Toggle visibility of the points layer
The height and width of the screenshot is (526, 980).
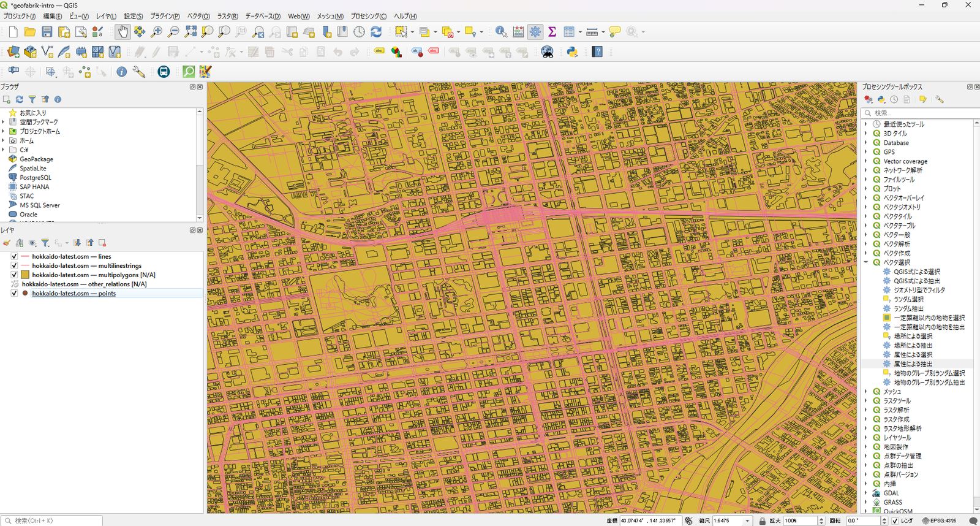pyautogui.click(x=14, y=293)
